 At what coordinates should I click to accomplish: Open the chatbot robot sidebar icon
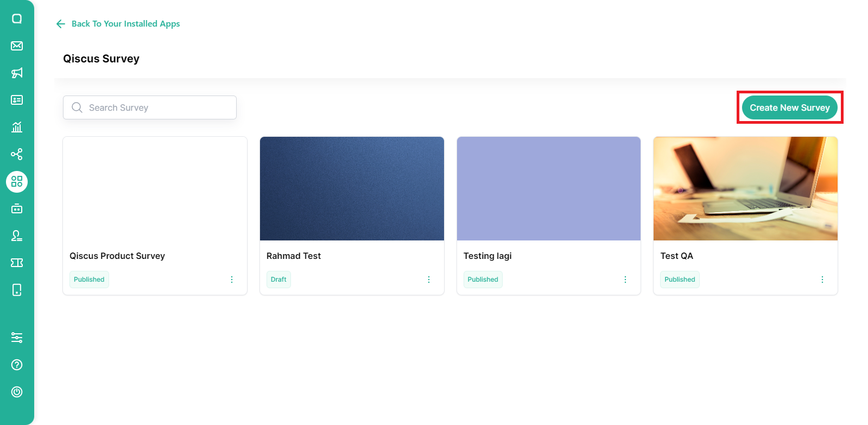point(17,208)
